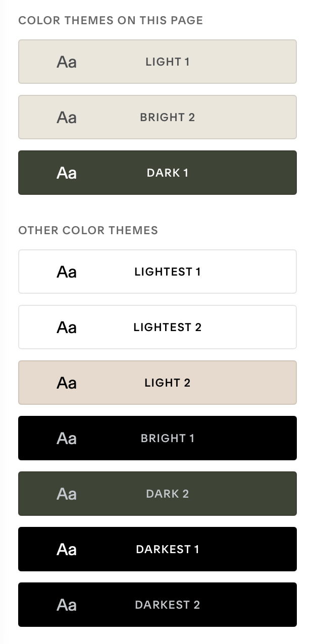312x644 pixels.
Task: Select the Aa preview in Lightest 2
Action: [x=67, y=328]
